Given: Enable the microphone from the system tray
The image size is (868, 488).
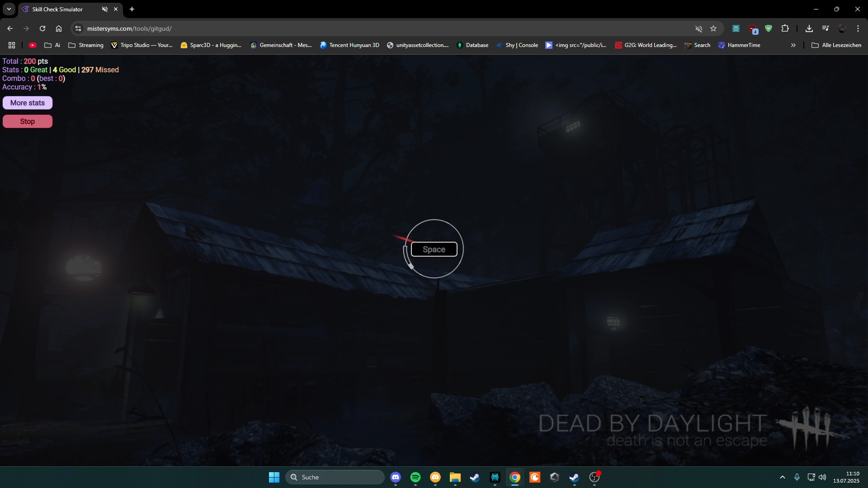Looking at the screenshot, I should click(797, 477).
